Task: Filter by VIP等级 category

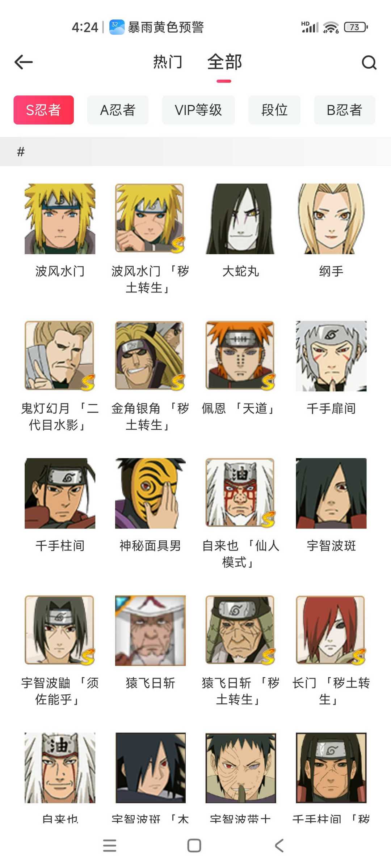Action: point(198,110)
